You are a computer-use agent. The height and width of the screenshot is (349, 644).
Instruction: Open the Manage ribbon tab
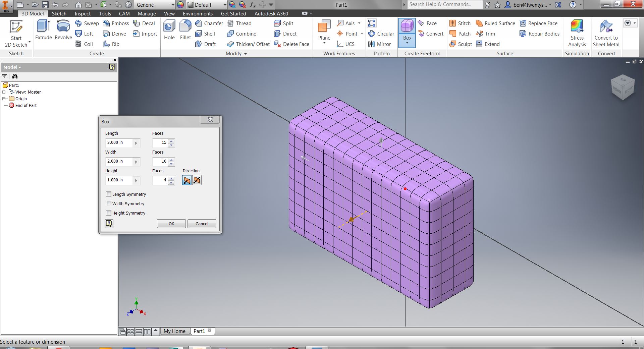(147, 13)
